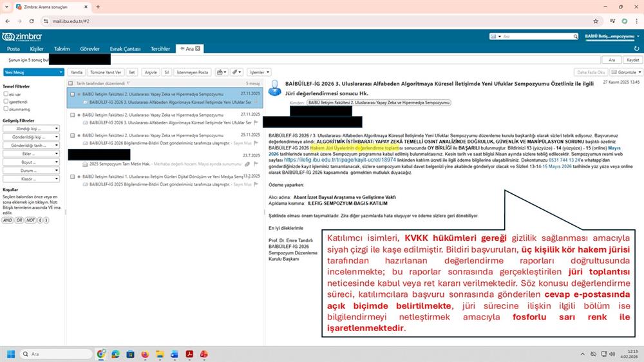Viewport: 644px width, 362px height.
Task: Close the Ara search tab
Action: click(x=198, y=48)
